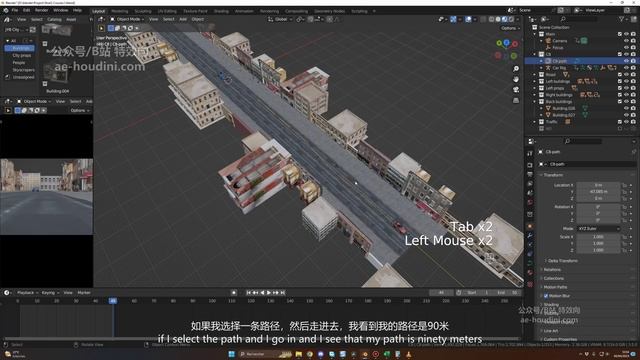The image size is (640, 360).
Task: Click the Rotation X value field
Action: [598, 207]
